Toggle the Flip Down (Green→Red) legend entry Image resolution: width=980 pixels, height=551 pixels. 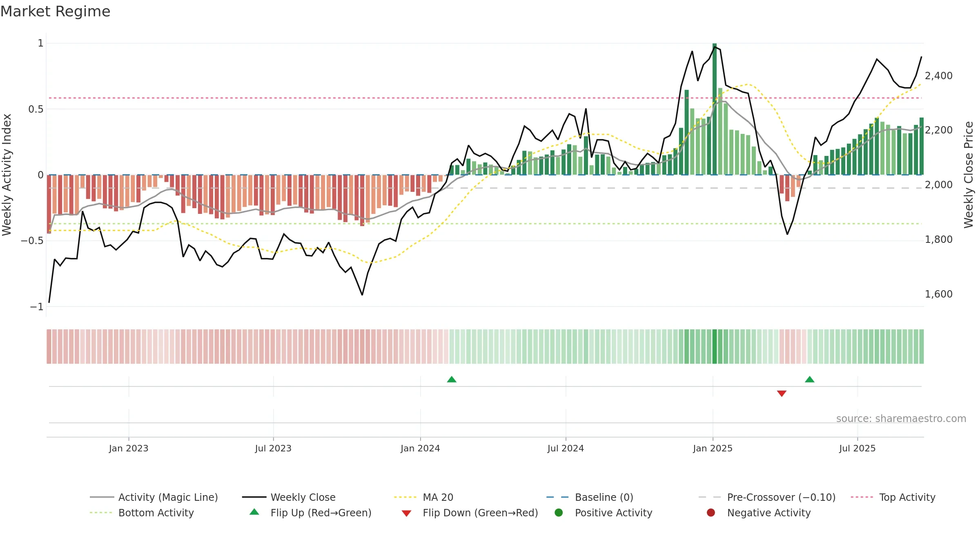[470, 513]
